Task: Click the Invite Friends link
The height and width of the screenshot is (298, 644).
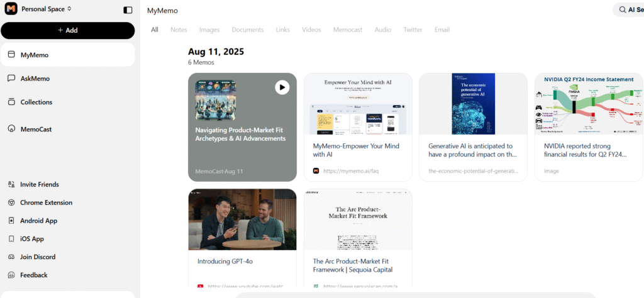Action: (x=40, y=184)
